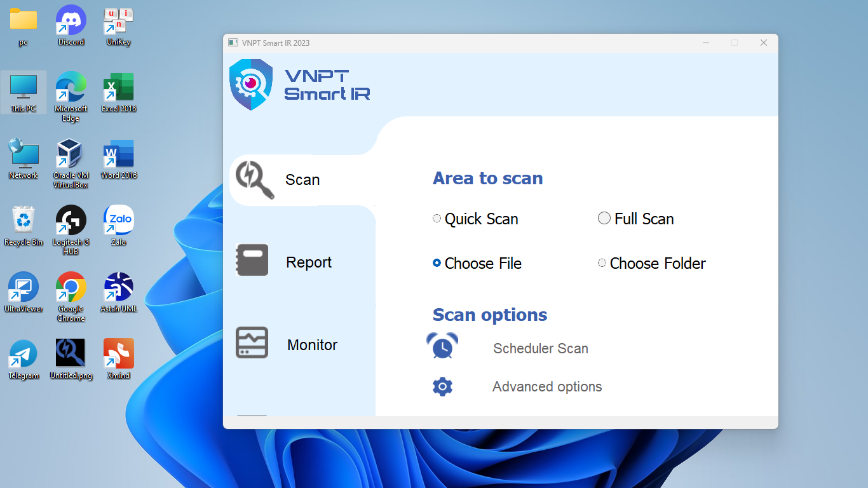This screenshot has height=488, width=868.
Task: Click the Advanced options gear icon
Action: (x=442, y=386)
